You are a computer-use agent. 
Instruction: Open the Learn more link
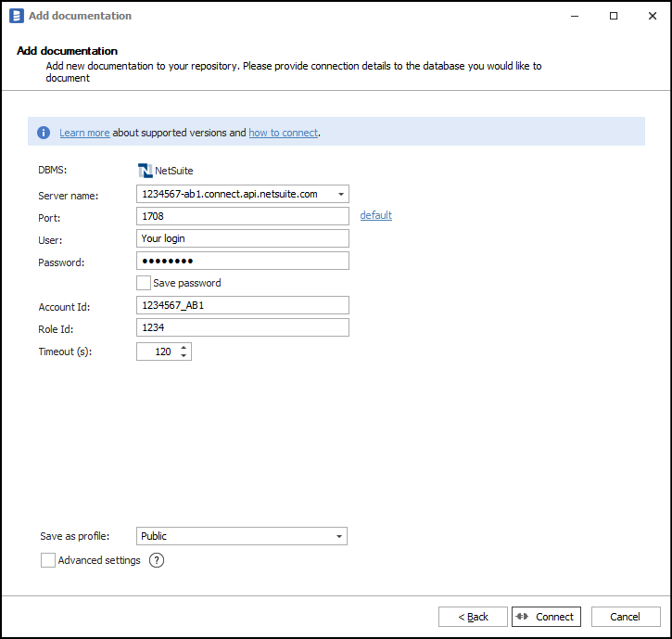coord(84,133)
